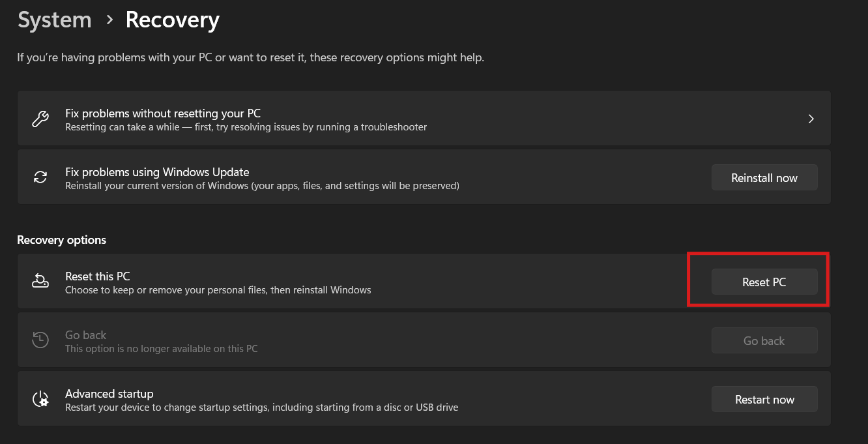Viewport: 868px width, 444px height.
Task: Select the Reset this PC row
Action: tap(326, 281)
